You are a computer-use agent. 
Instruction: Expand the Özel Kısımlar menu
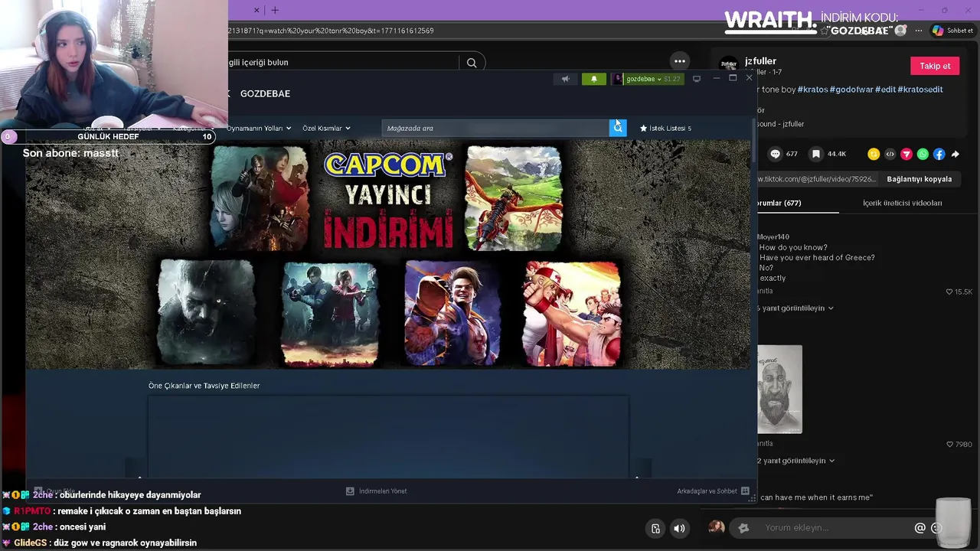(326, 128)
